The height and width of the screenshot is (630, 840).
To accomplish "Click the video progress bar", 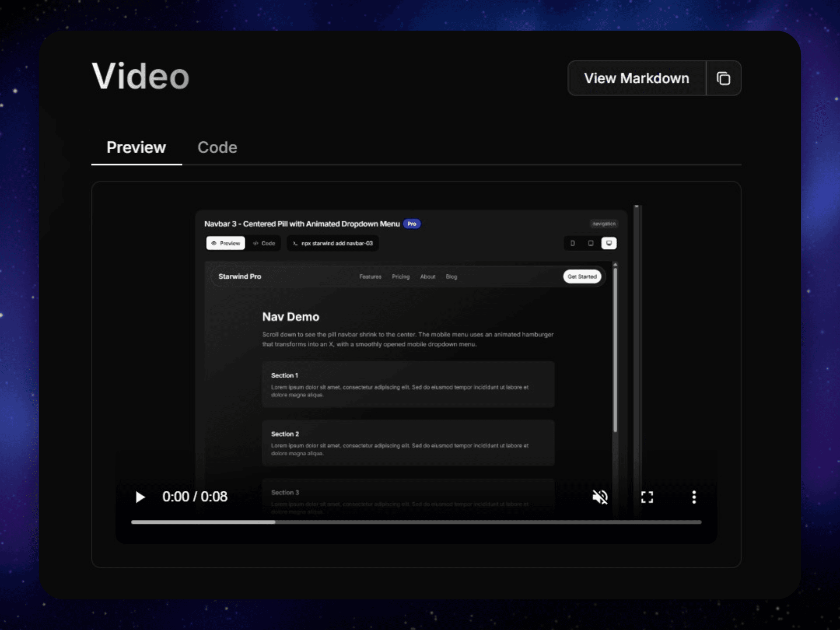I will pos(416,522).
